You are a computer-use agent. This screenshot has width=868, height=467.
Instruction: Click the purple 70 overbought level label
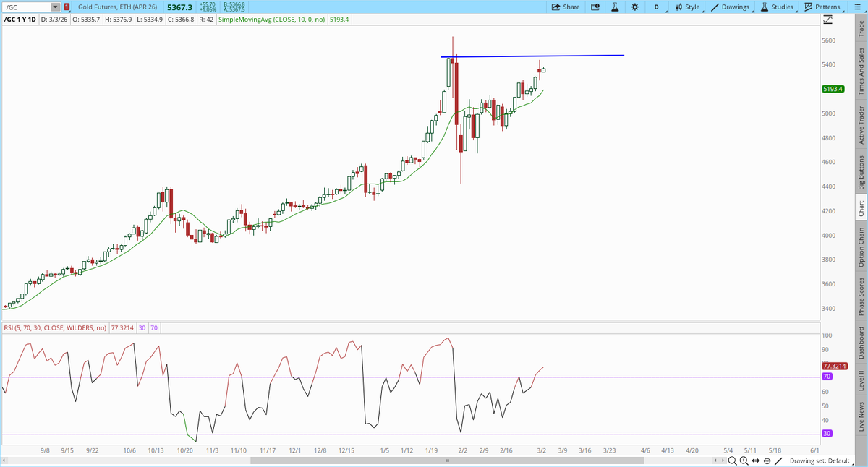(x=827, y=377)
